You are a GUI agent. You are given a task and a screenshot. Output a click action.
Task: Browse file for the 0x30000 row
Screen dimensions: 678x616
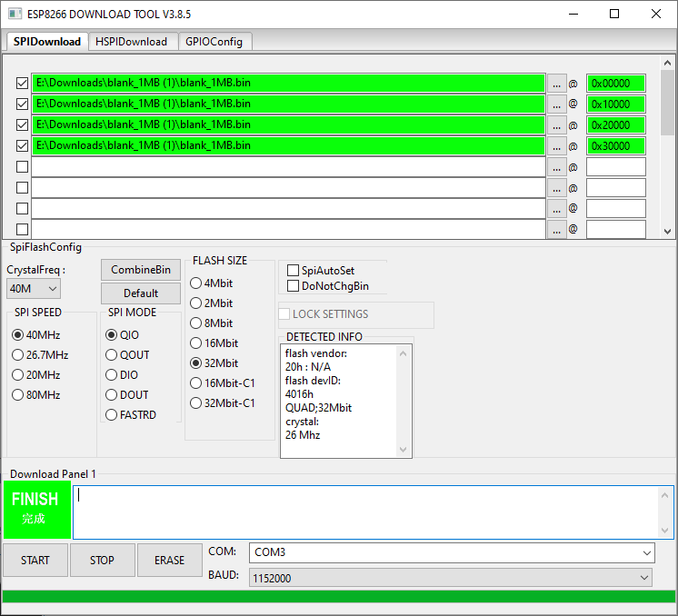click(x=556, y=145)
